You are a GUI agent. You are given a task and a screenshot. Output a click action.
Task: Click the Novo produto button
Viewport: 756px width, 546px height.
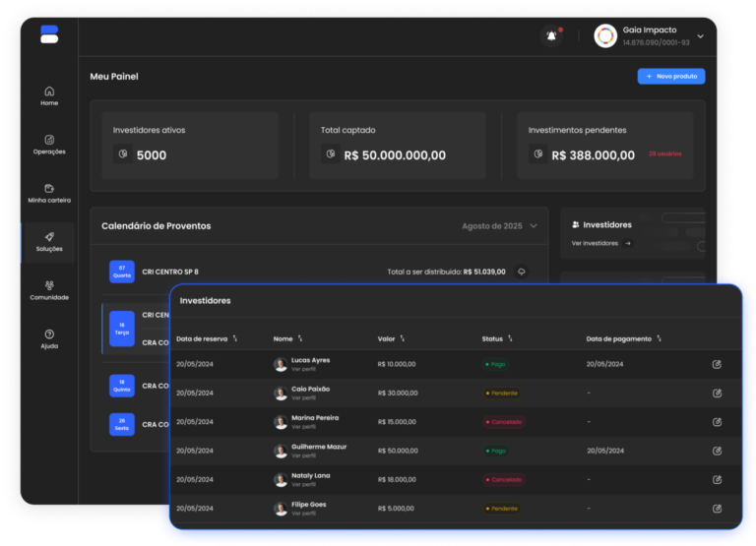coord(670,76)
